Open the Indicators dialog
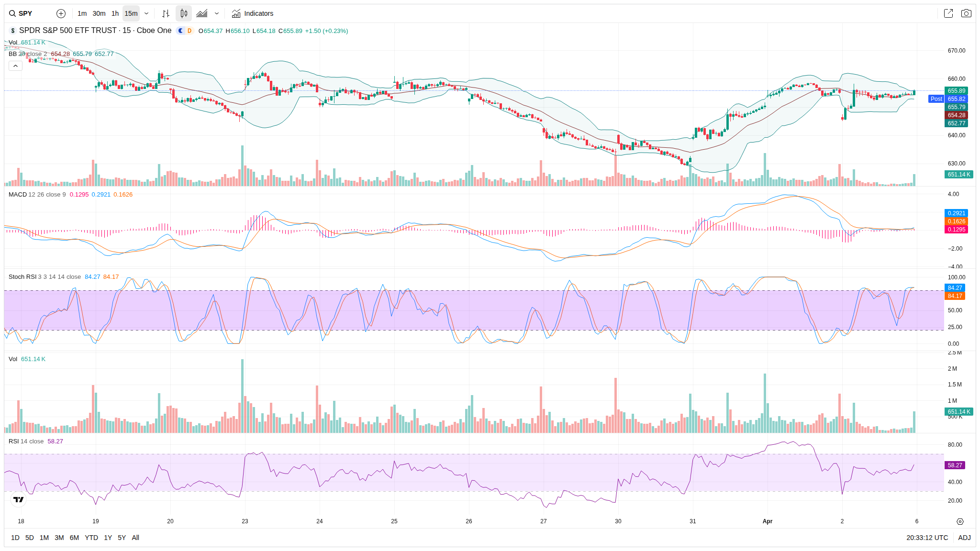This screenshot has width=980, height=551. click(253, 13)
